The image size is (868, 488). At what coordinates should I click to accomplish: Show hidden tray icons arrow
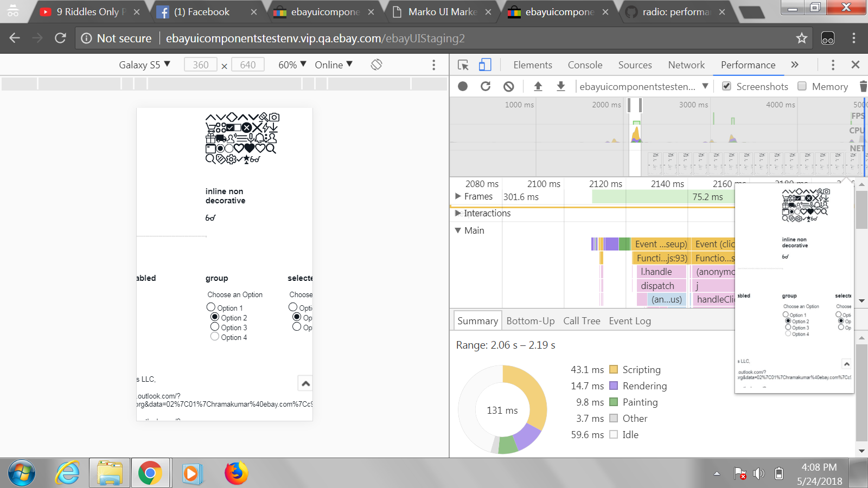coord(717,474)
